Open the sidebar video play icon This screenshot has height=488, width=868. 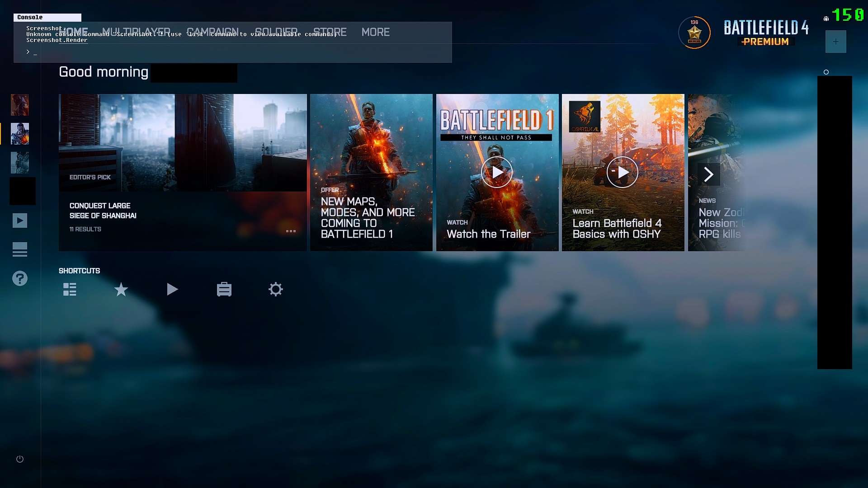[x=20, y=221]
